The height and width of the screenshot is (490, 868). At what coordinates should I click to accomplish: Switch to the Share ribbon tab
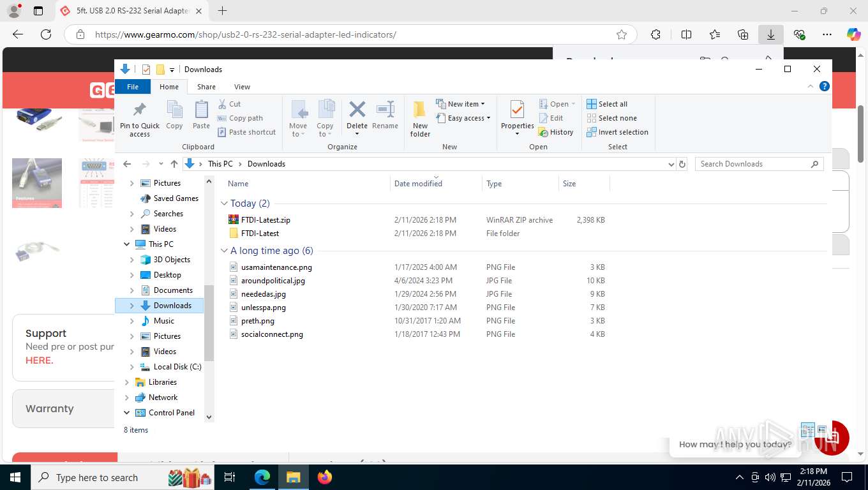[x=206, y=87]
